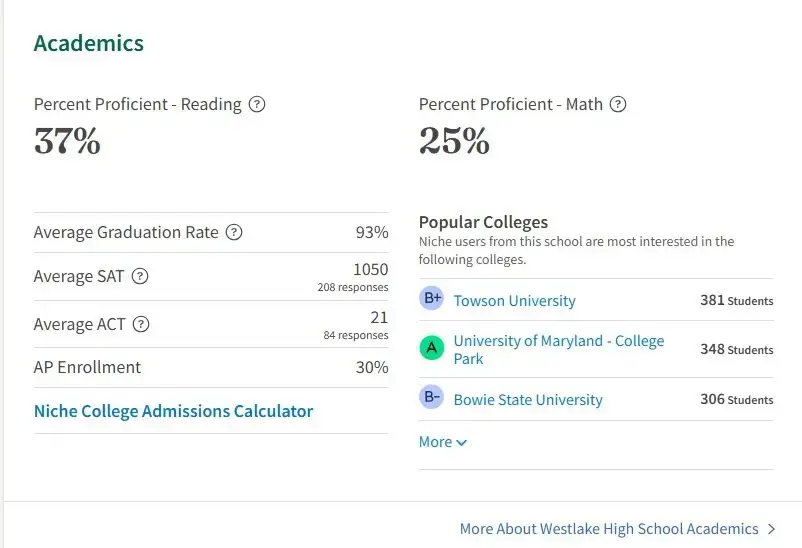Screen dimensions: 802x548
Task: Open More About Westlake High School Academics
Action: pyautogui.click(x=609, y=529)
